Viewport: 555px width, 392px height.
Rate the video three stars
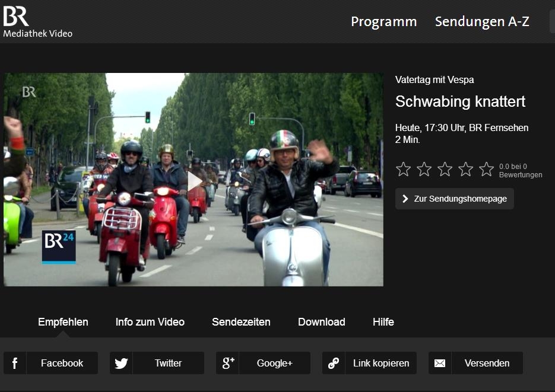point(445,170)
